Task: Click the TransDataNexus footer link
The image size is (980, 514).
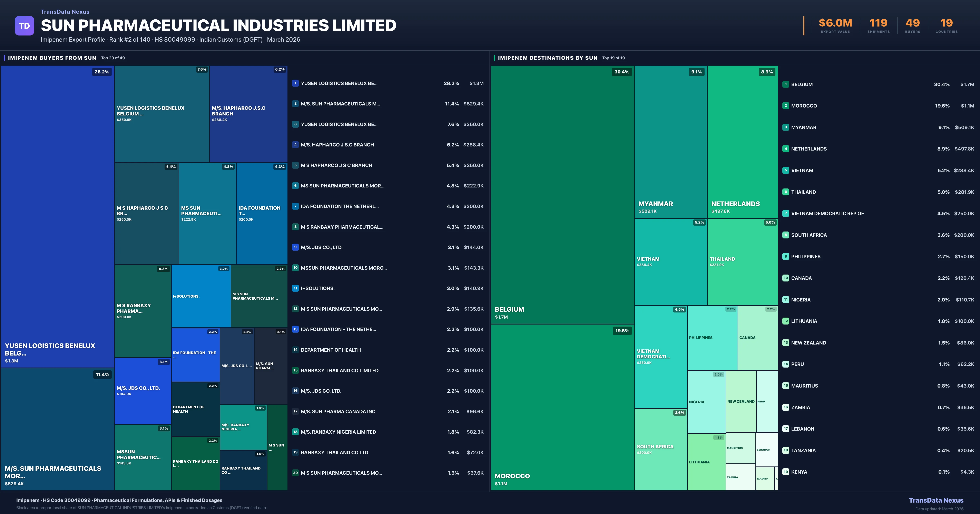Action: tap(936, 500)
